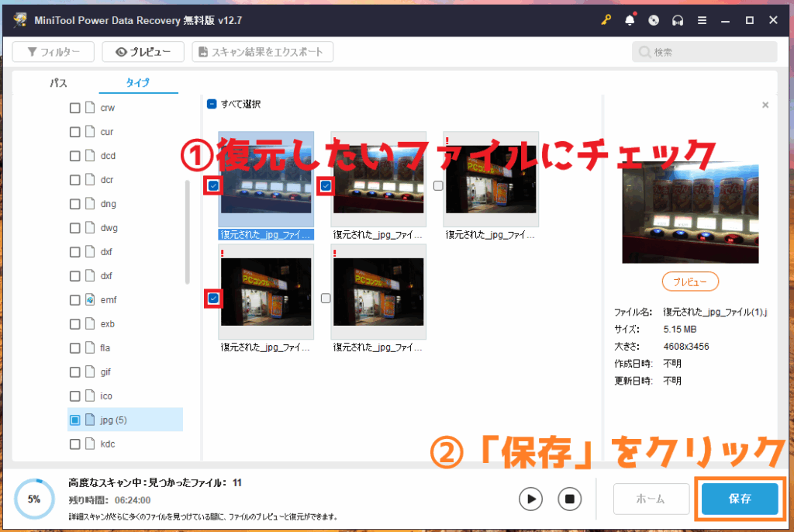Close the preview panel with the X
This screenshot has width=794, height=532.
pyautogui.click(x=765, y=105)
